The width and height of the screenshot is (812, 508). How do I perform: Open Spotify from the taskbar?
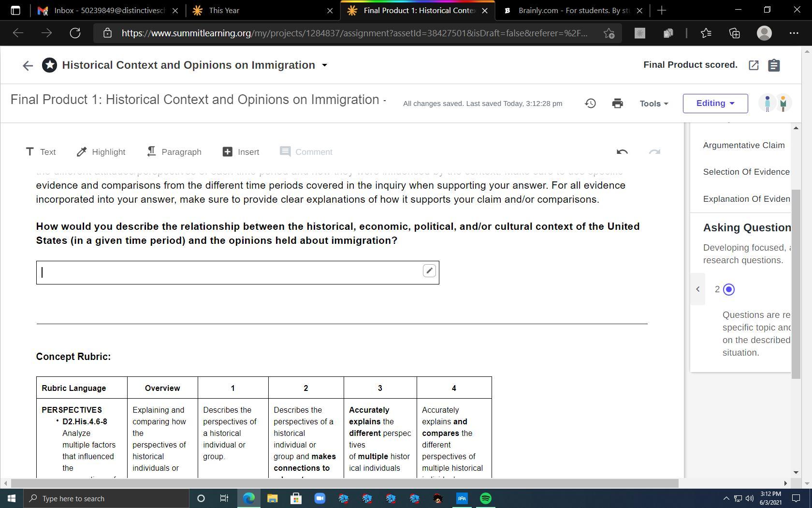[486, 498]
